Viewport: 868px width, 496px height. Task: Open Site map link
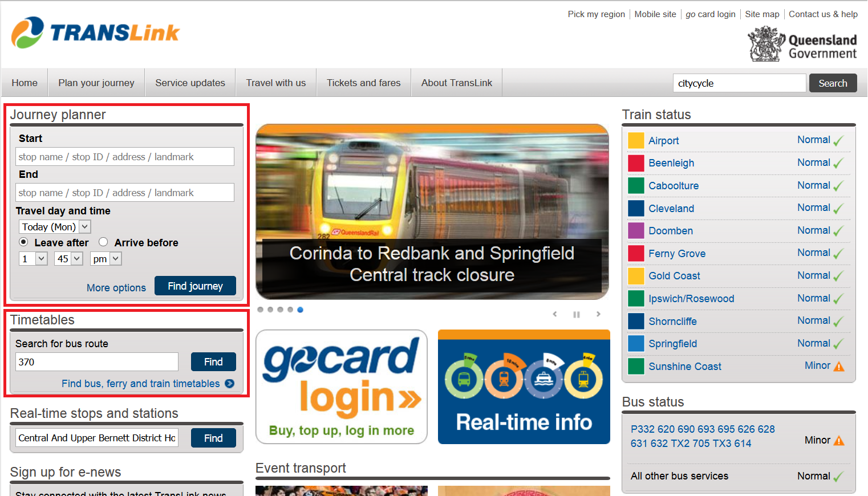tap(762, 14)
